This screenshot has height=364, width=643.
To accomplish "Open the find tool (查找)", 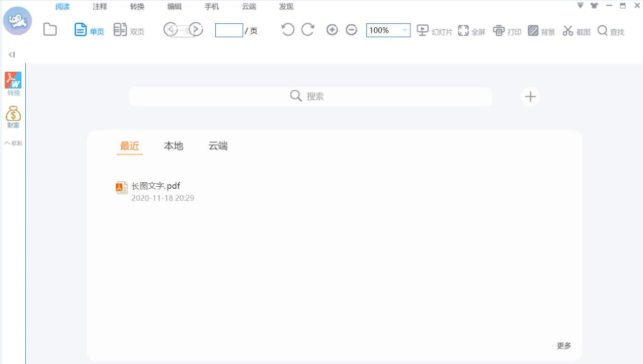I will point(611,31).
